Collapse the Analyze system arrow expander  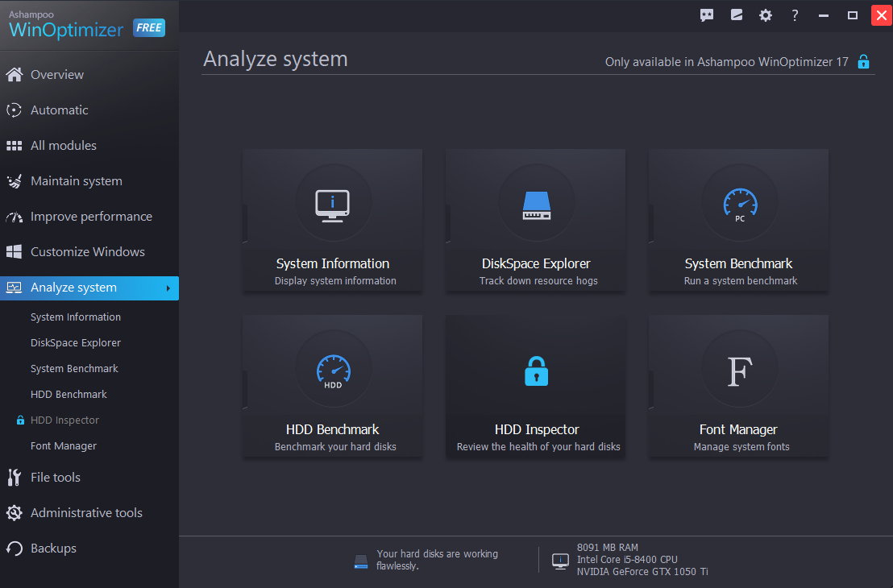point(168,288)
